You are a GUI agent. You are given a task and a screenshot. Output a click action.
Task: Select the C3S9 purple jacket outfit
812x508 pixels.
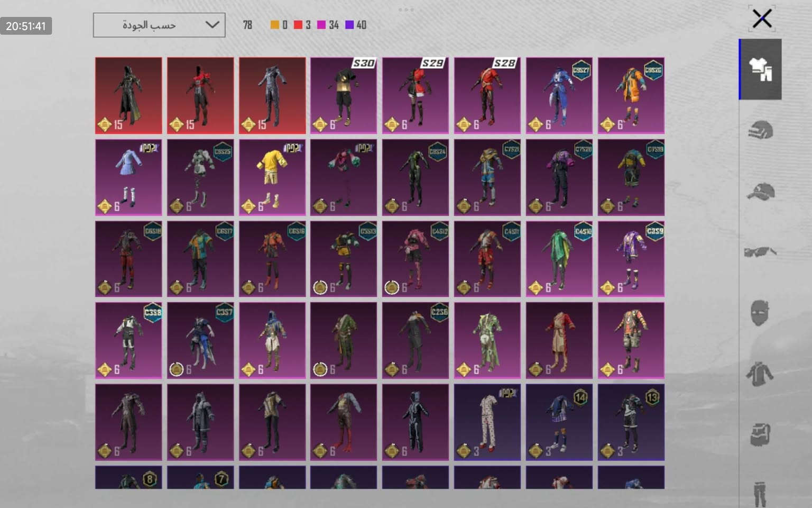631,259
